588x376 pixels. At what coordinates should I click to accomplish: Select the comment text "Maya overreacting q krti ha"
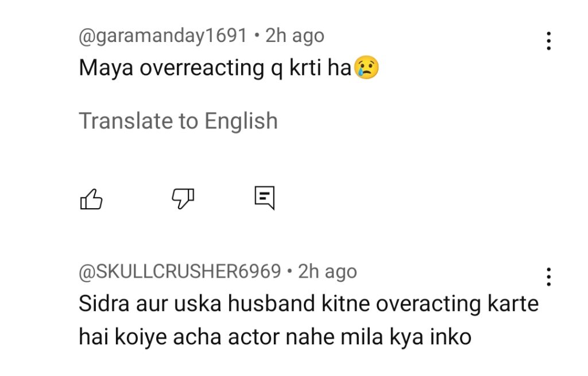coord(215,68)
